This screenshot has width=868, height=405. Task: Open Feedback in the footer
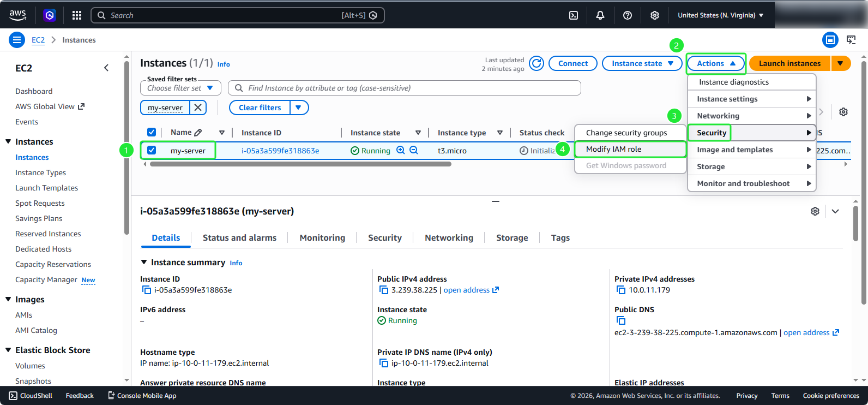[x=80, y=396]
